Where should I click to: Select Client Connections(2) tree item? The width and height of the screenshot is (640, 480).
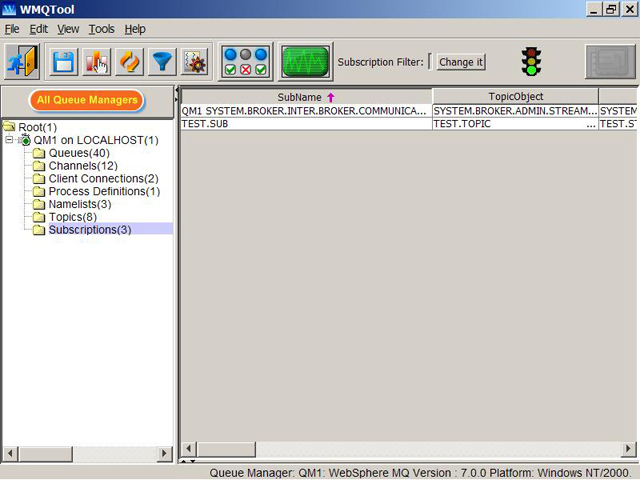click(104, 178)
